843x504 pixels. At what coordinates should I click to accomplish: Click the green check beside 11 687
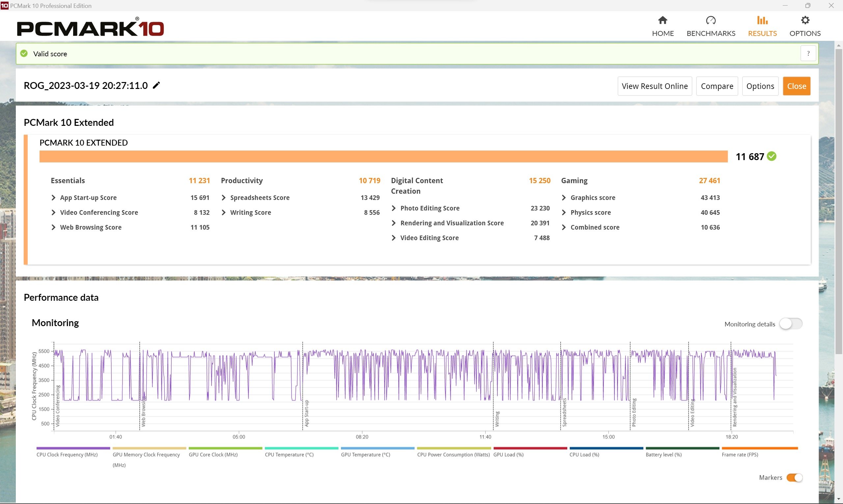coord(772,156)
